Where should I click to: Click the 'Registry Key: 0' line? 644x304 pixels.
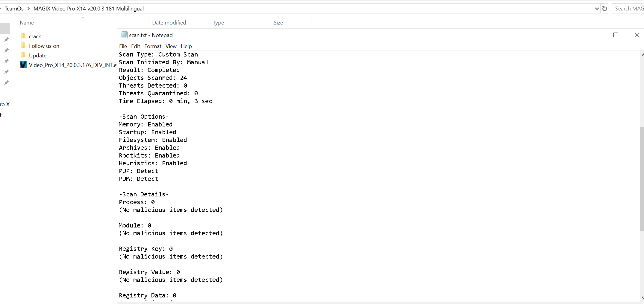(146, 249)
